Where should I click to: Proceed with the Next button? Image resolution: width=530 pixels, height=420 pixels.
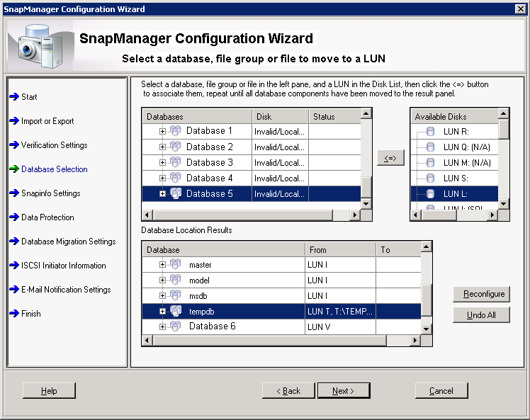click(344, 390)
